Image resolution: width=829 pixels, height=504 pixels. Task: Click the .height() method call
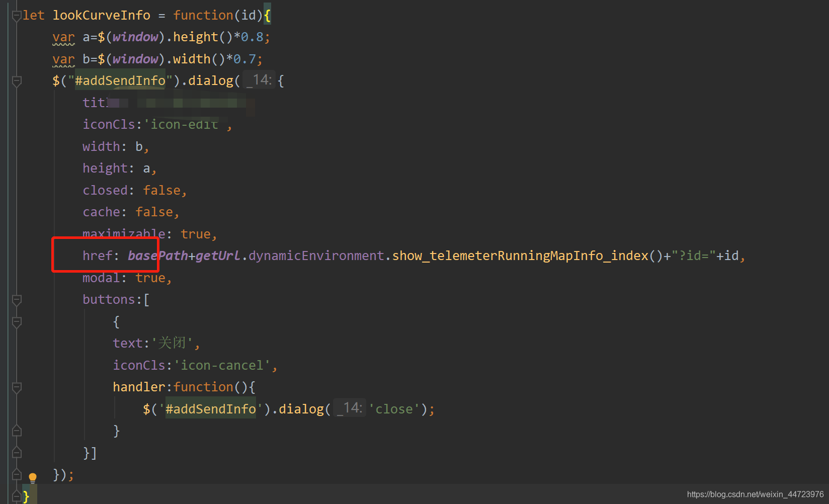[199, 37]
